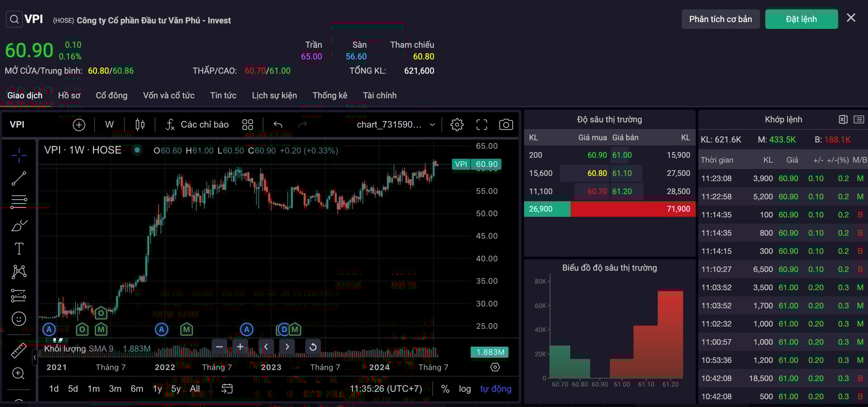Click the chart snapshot camera icon
The image size is (868, 407).
click(x=505, y=125)
